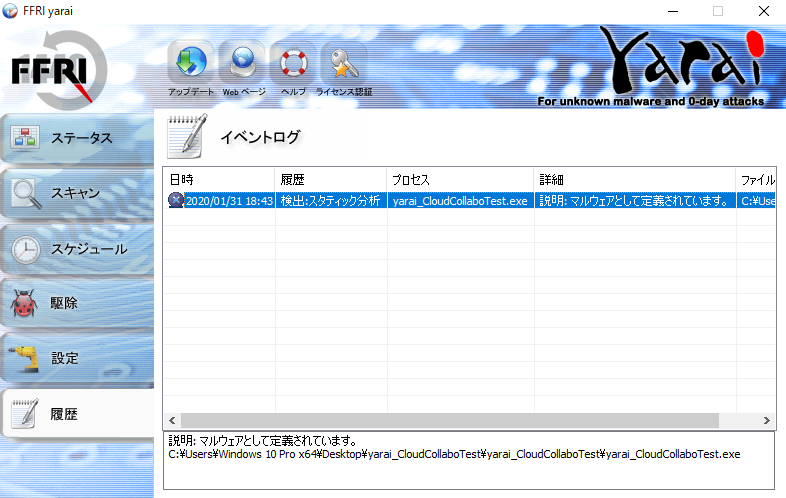Open the Web ページ icon
The image size is (786, 498).
pyautogui.click(x=243, y=63)
